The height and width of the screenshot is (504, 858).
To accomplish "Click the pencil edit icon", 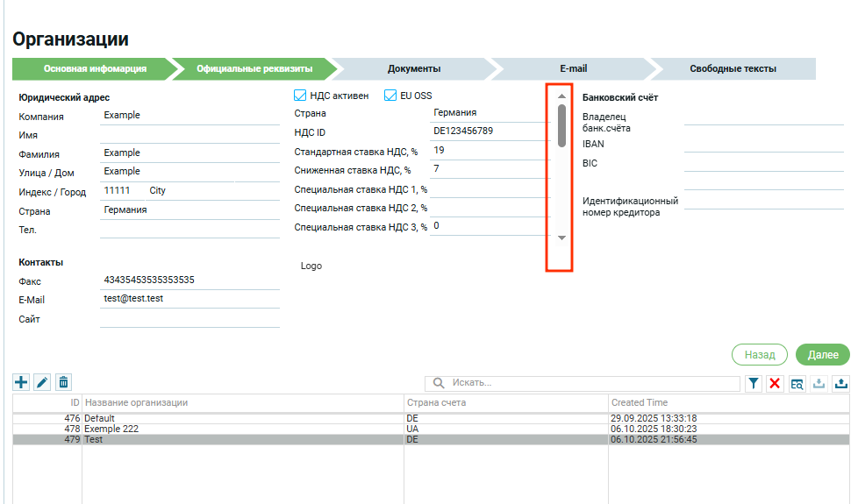I will click(x=42, y=382).
